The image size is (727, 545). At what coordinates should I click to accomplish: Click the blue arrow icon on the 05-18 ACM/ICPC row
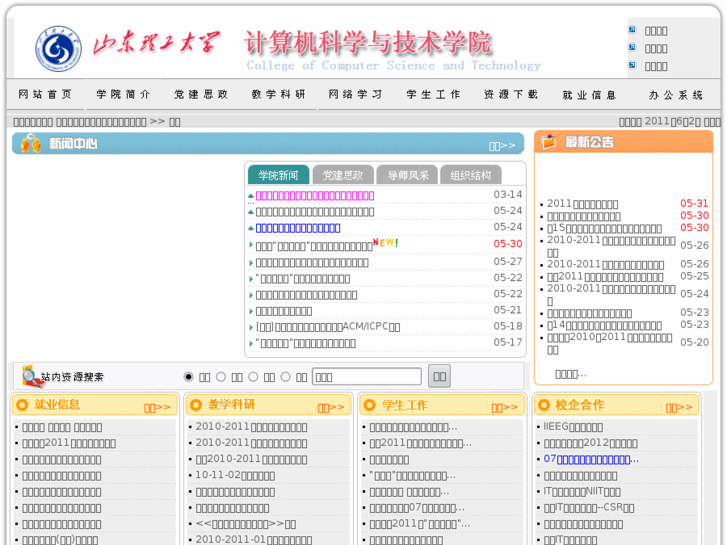click(x=251, y=327)
